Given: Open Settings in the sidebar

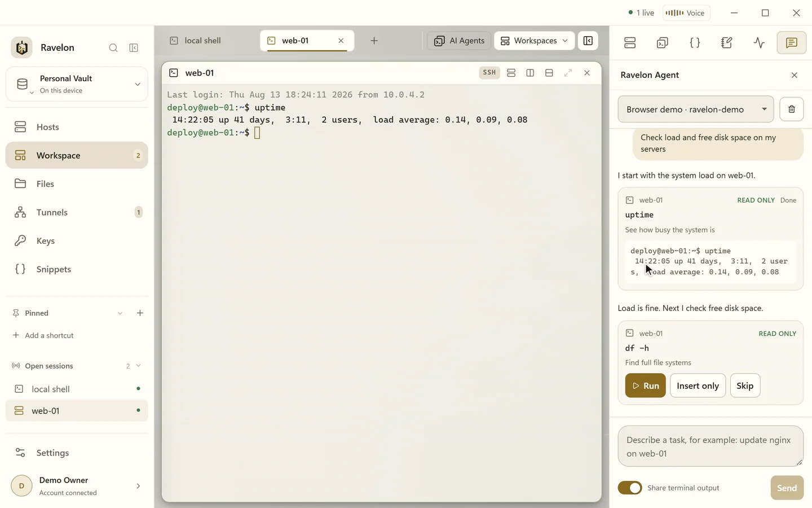Looking at the screenshot, I should click(x=77, y=453).
